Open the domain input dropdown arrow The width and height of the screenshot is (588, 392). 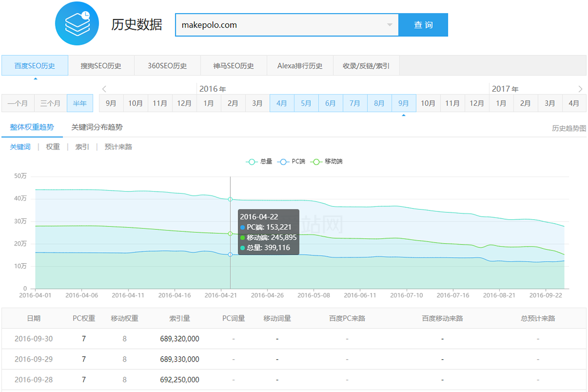pos(390,25)
